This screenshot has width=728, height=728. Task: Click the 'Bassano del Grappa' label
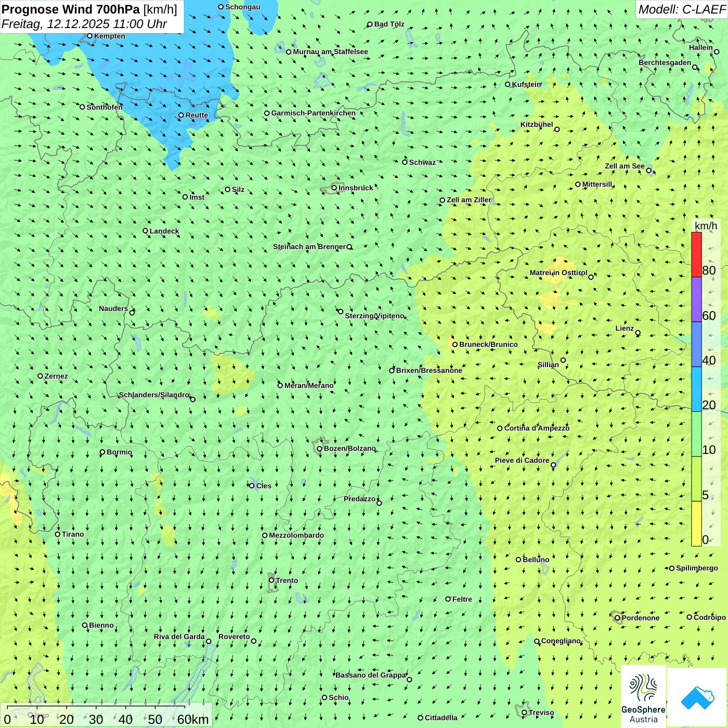[x=371, y=675]
